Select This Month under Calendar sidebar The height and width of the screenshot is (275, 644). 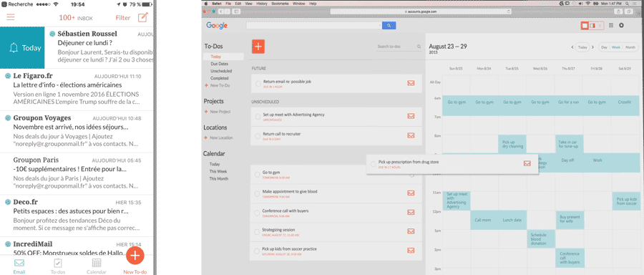pyautogui.click(x=219, y=179)
